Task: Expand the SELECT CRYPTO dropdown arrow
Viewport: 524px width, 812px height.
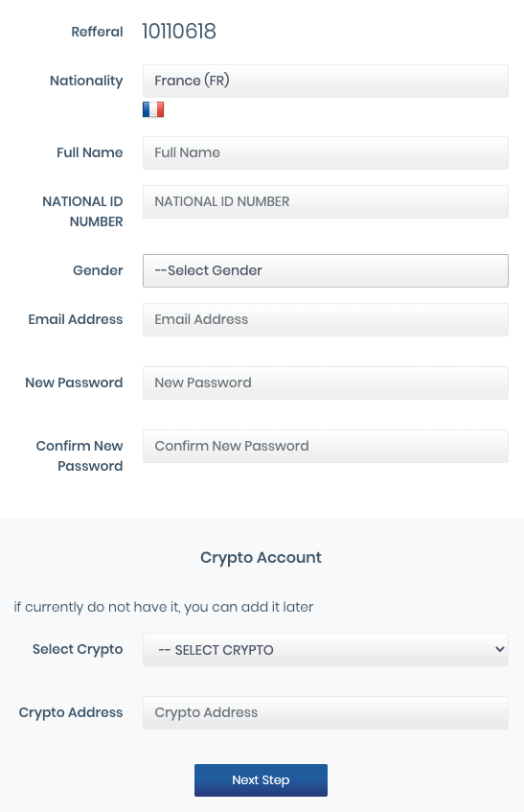Action: [500, 649]
